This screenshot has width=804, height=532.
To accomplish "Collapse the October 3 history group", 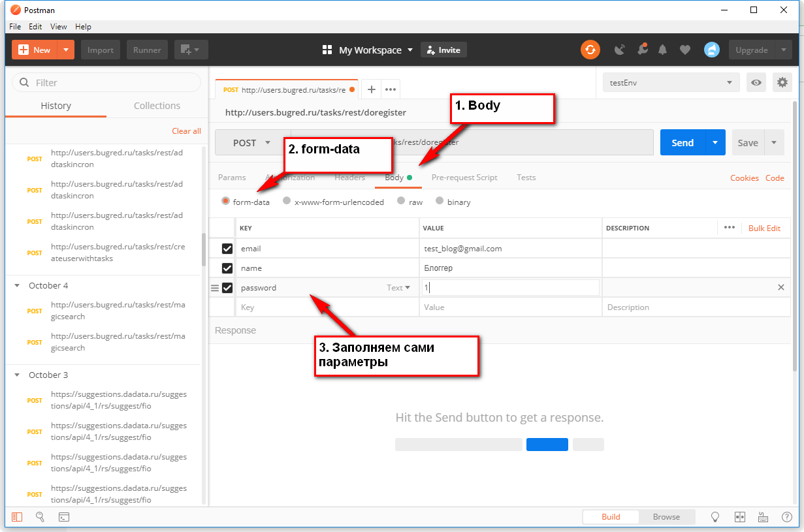I will (x=18, y=375).
